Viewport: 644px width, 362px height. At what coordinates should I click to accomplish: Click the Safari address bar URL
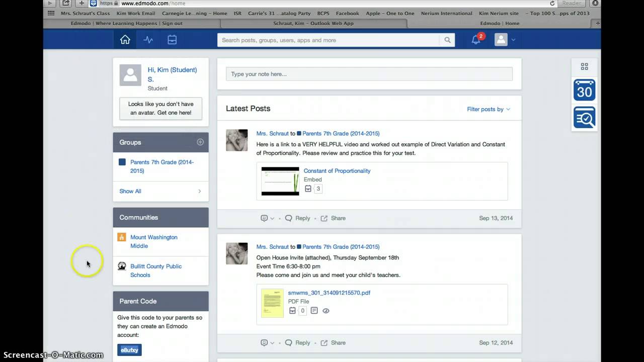pyautogui.click(x=153, y=3)
